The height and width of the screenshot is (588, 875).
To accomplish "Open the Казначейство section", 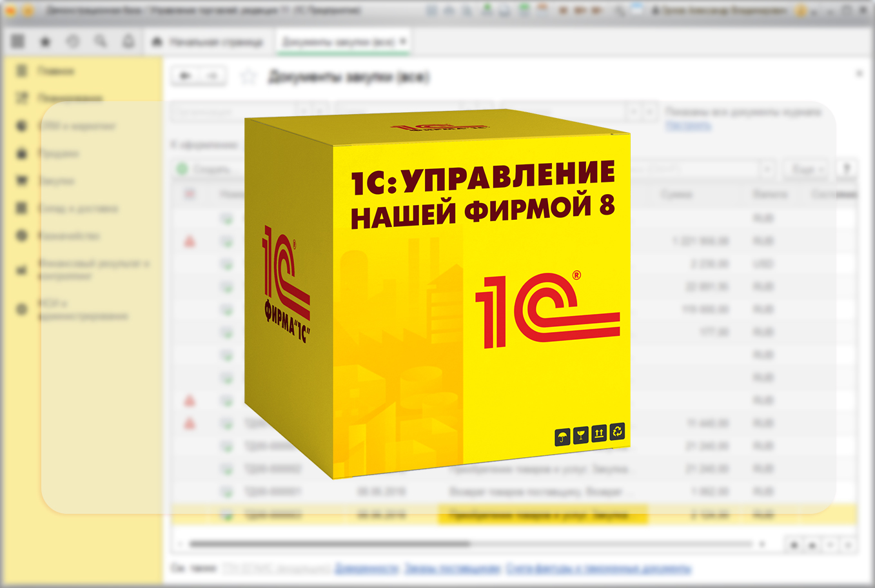I will [x=69, y=236].
